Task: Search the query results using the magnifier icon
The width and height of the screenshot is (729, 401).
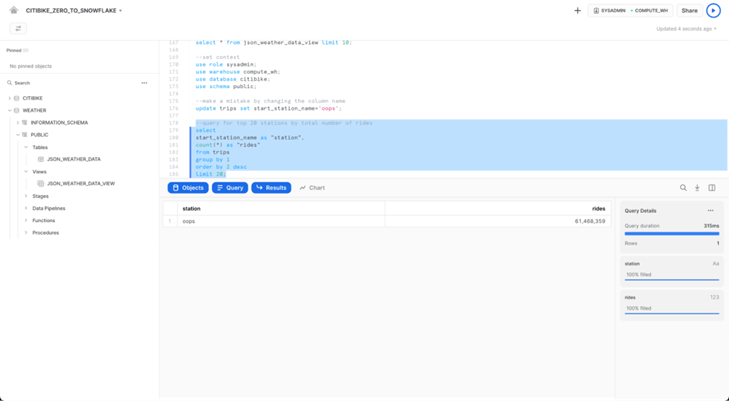Action: click(x=684, y=188)
